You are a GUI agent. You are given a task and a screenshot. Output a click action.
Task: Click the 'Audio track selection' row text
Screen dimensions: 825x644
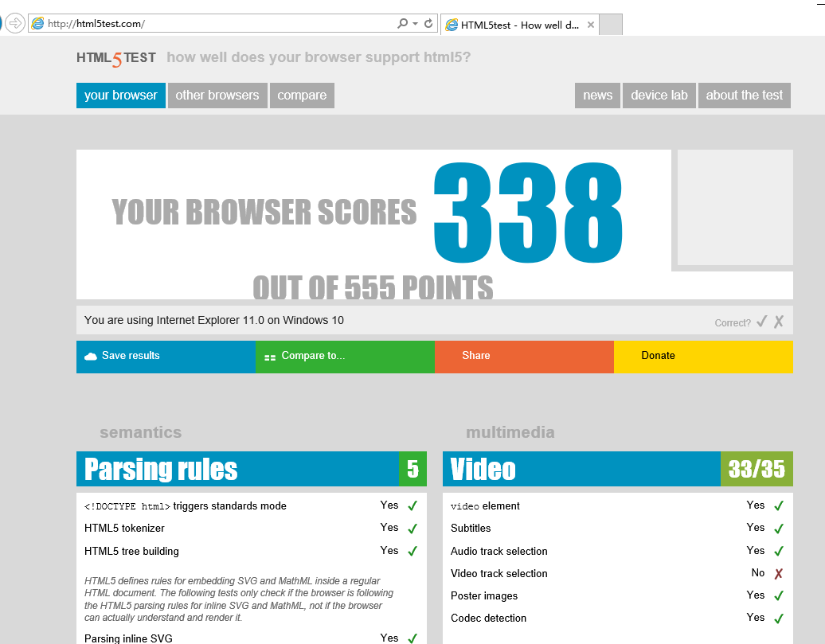[x=499, y=552]
